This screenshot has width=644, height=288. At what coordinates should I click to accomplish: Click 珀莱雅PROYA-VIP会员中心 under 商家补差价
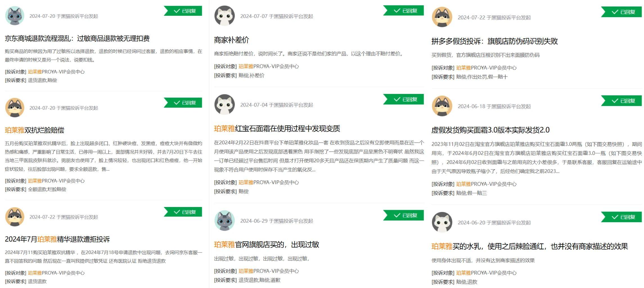coord(269,66)
